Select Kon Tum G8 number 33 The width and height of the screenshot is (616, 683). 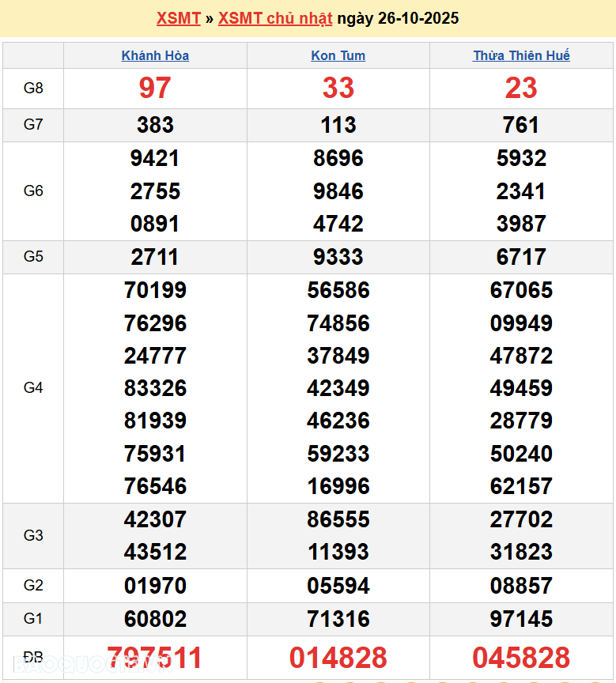(x=338, y=88)
